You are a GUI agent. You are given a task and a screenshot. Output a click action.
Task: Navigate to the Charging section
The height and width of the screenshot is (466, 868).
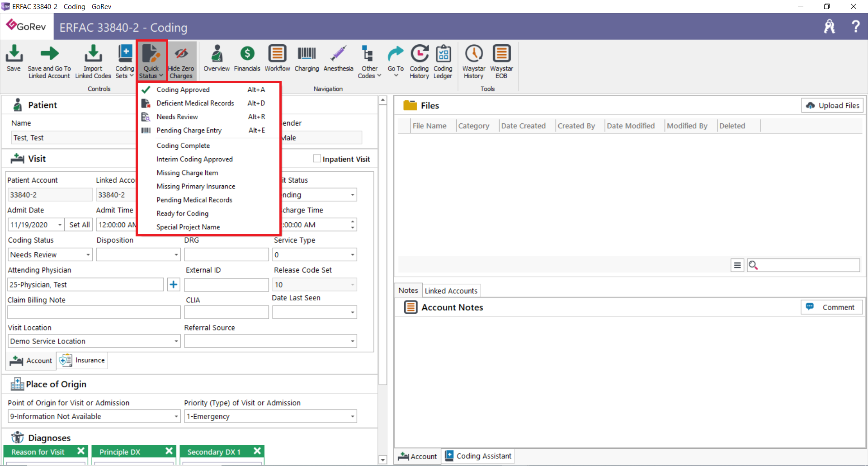tap(307, 58)
